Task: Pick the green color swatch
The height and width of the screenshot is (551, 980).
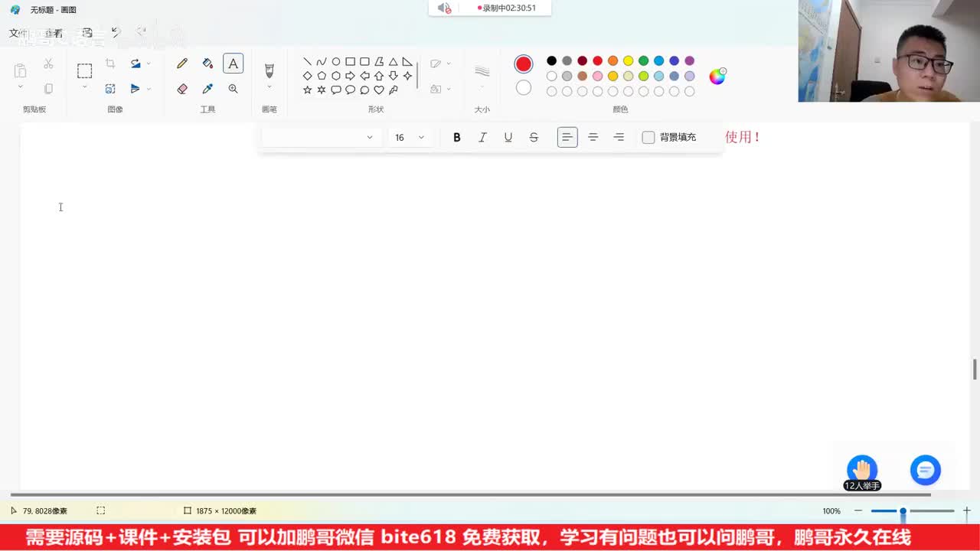Action: (x=643, y=60)
